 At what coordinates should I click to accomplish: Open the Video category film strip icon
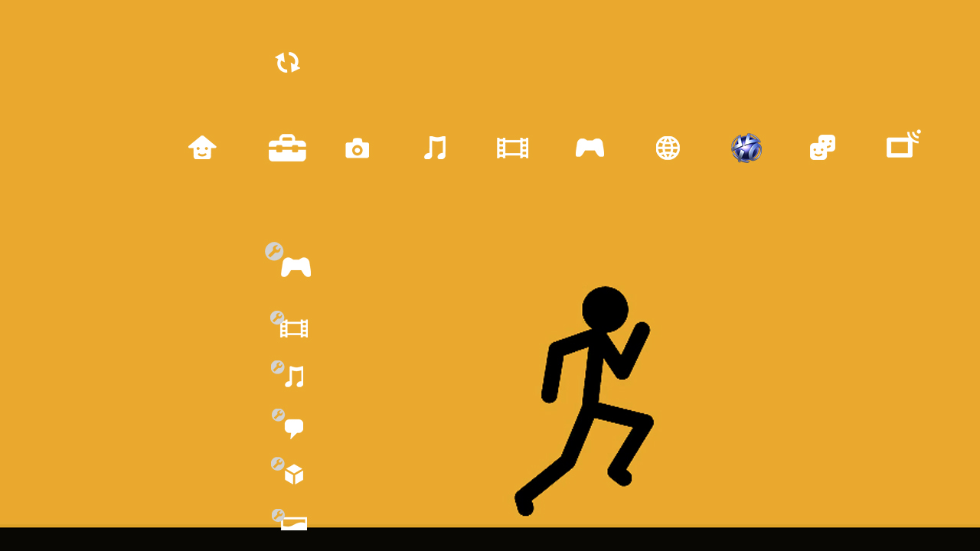tap(513, 148)
